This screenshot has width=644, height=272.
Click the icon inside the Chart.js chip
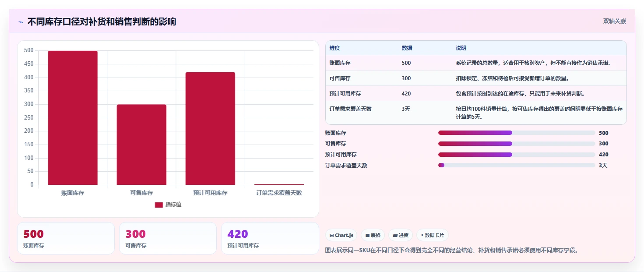click(331, 236)
